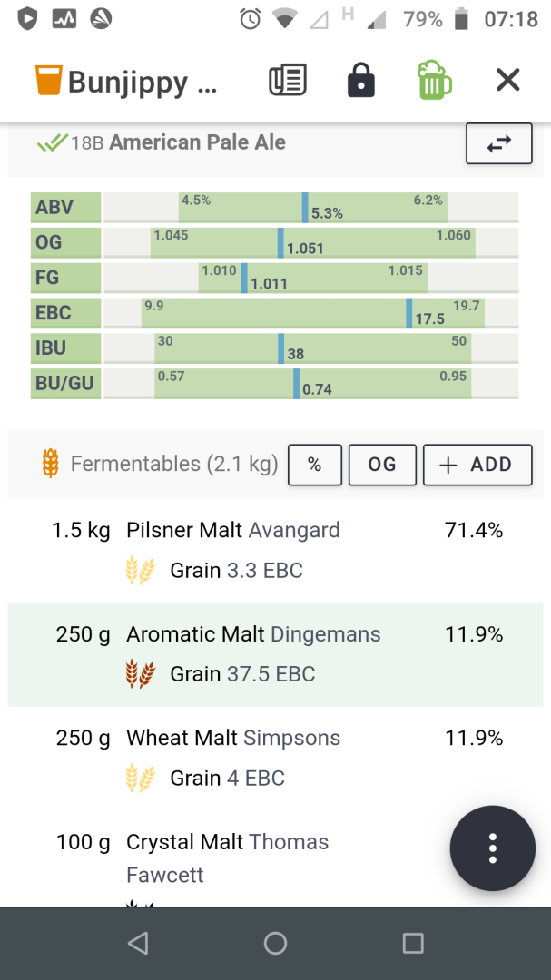
Task: Tap the dark grain icon for Aromatic Malt
Action: click(x=140, y=674)
